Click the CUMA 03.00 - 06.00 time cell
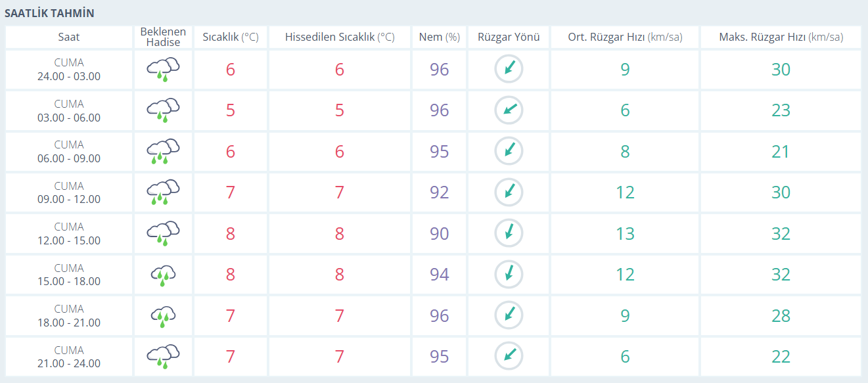The height and width of the screenshot is (383, 868). tap(69, 110)
